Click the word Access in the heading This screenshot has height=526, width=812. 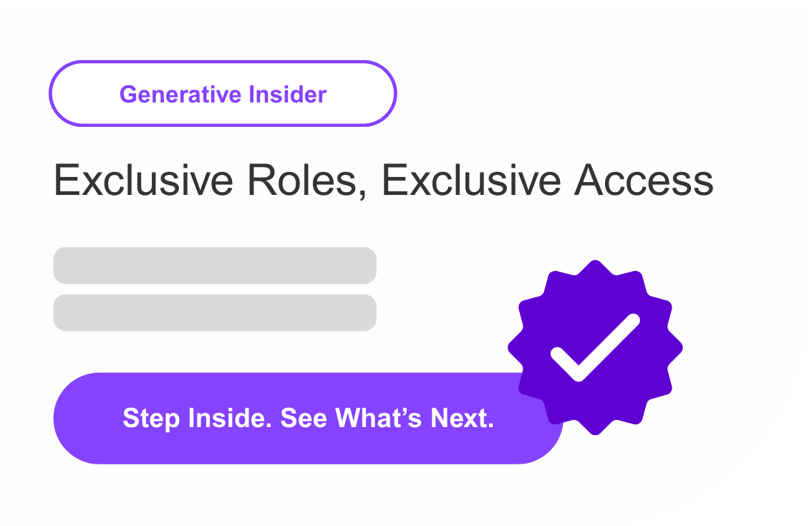tap(643, 180)
